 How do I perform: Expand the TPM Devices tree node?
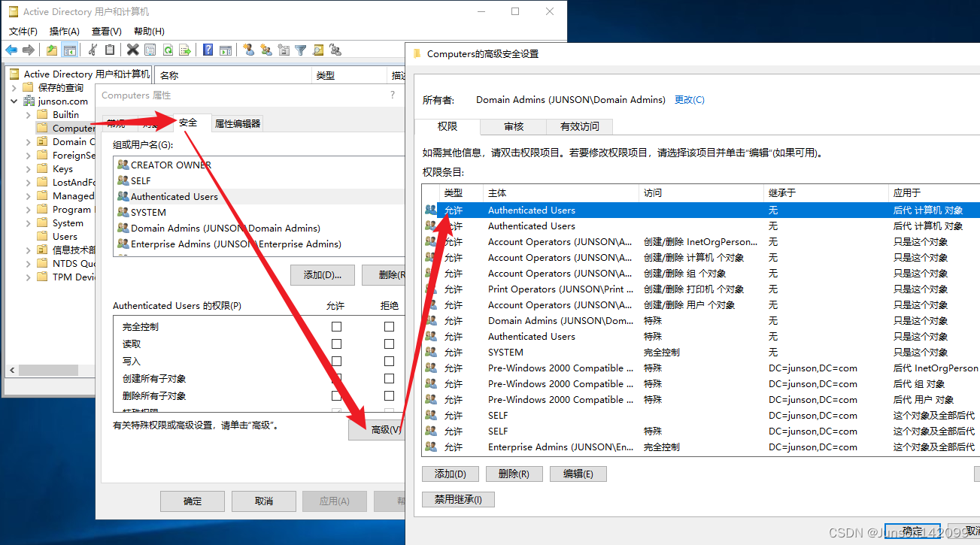(28, 277)
